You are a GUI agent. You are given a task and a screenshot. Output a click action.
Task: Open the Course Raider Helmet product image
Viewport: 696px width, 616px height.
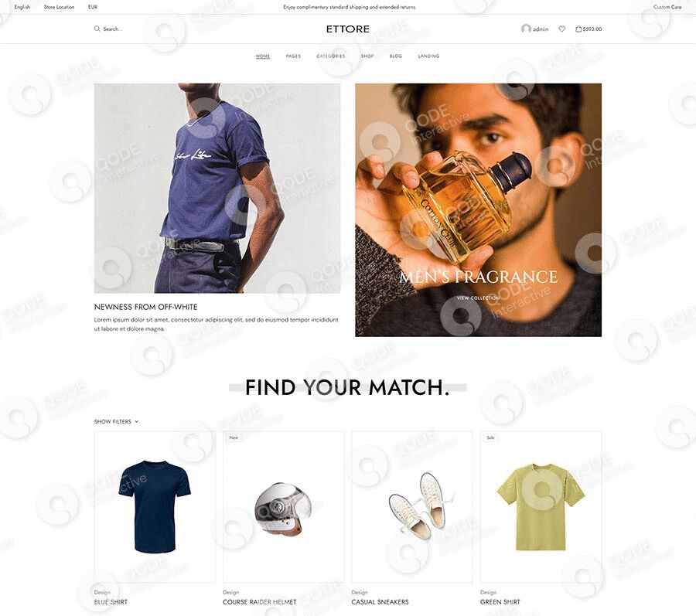click(283, 507)
